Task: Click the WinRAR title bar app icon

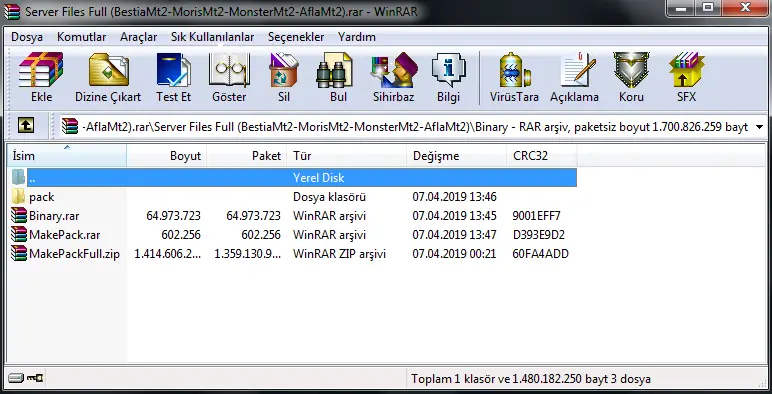Action: pyautogui.click(x=12, y=11)
